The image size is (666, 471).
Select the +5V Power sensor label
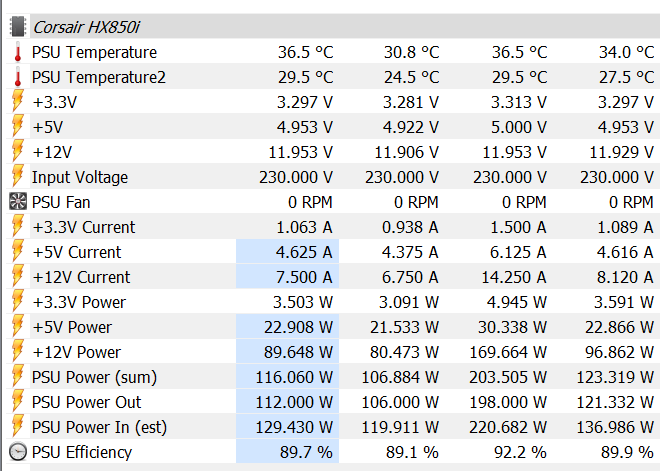72,327
